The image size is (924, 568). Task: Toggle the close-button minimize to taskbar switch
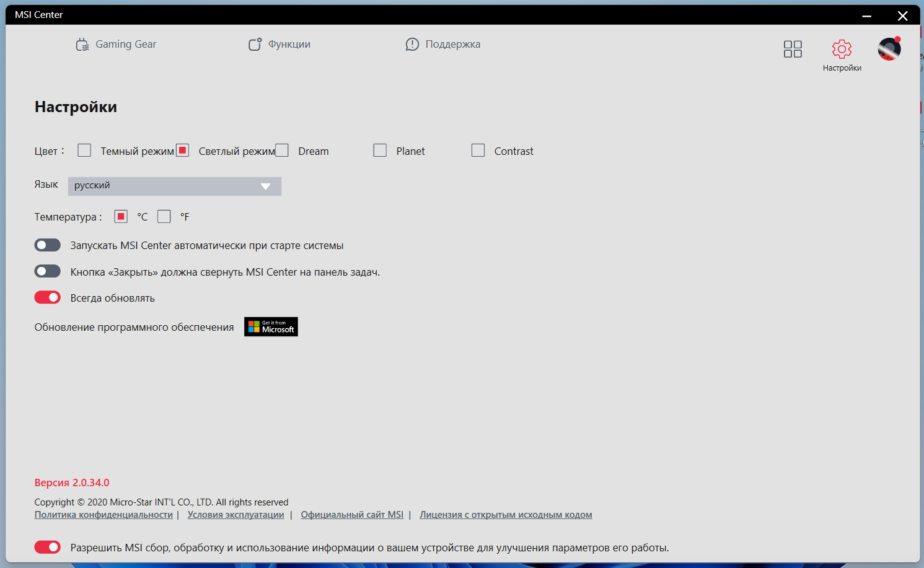(x=48, y=271)
